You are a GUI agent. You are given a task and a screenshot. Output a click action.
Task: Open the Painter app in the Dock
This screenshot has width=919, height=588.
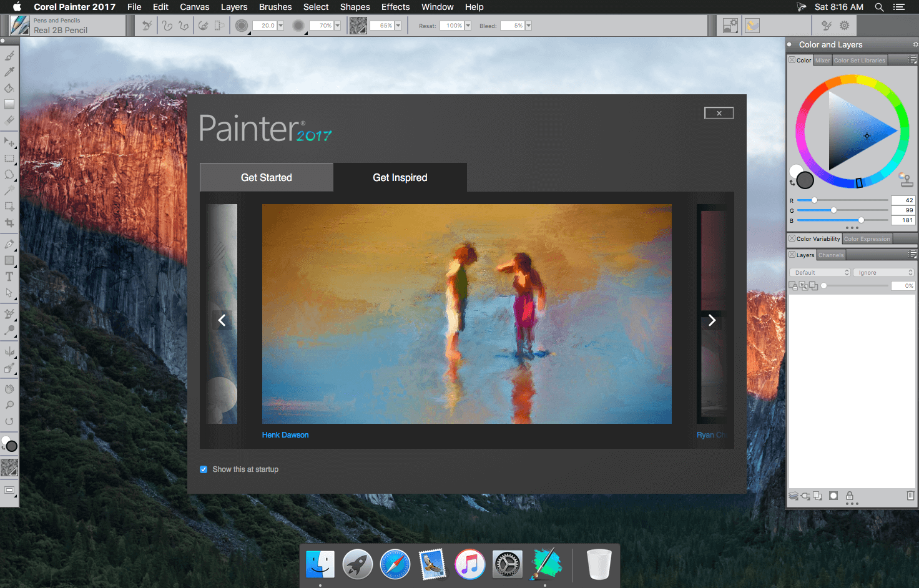pyautogui.click(x=545, y=564)
